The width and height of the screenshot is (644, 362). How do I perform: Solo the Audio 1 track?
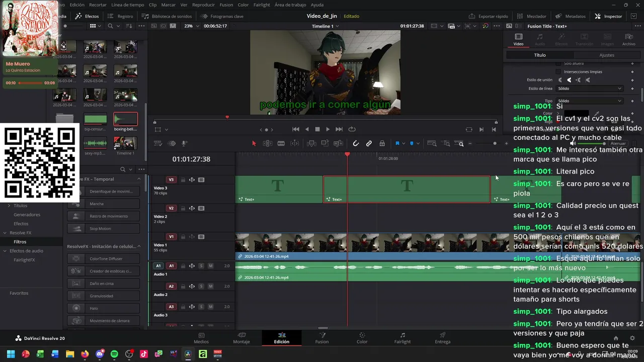201,266
